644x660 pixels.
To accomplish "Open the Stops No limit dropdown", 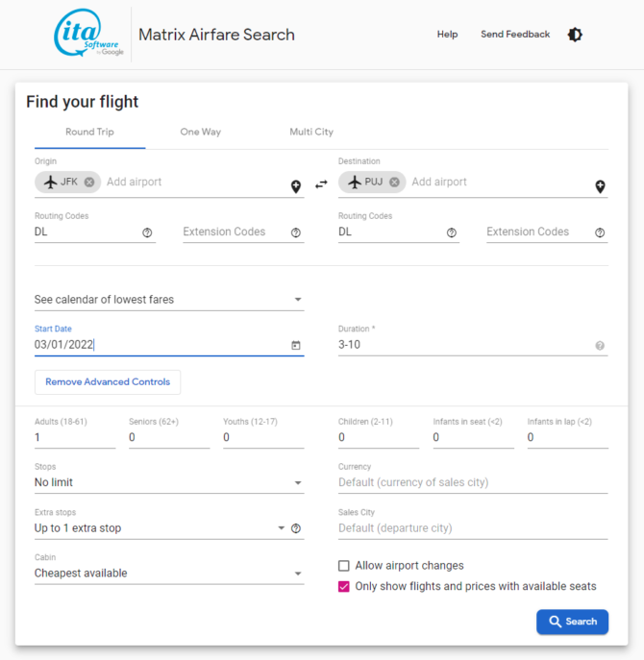I will point(169,482).
